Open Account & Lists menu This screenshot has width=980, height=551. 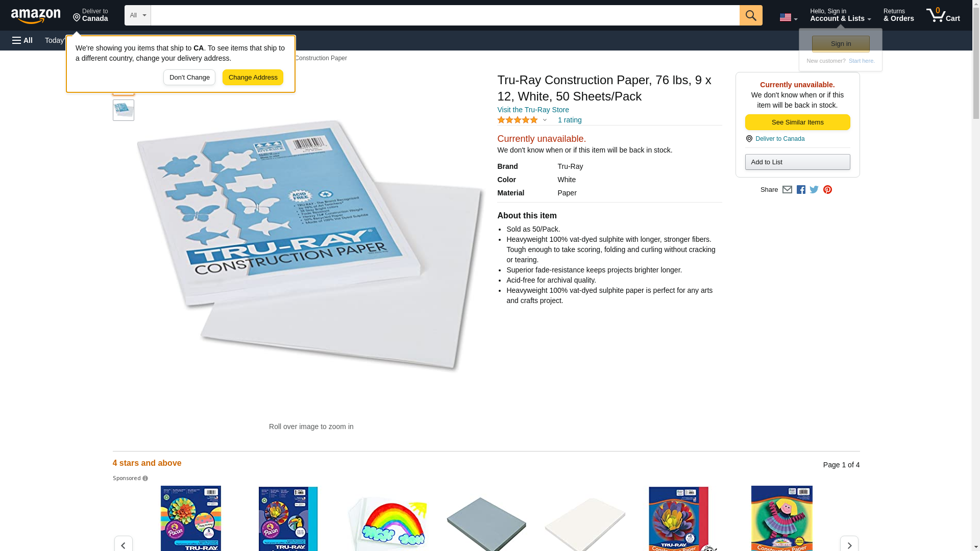pos(840,15)
